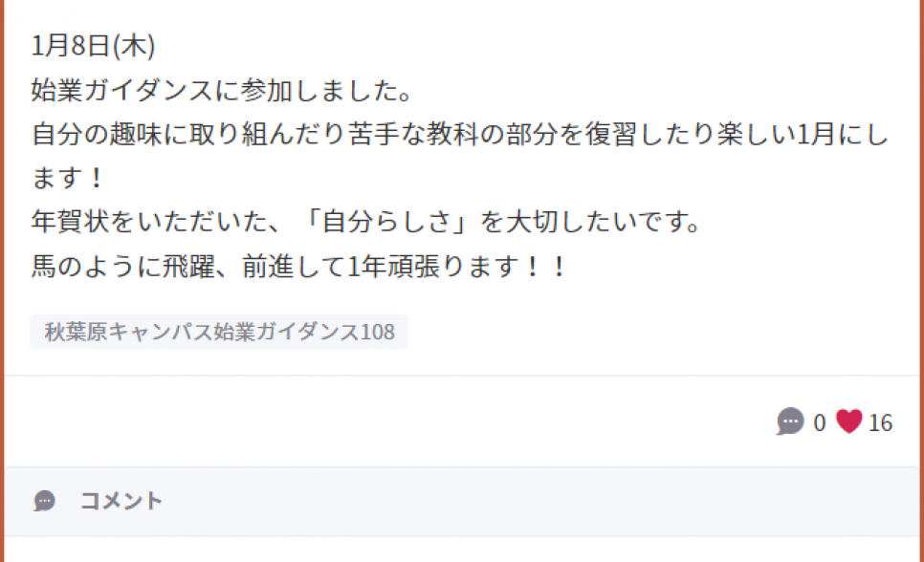Click the like count 16
Viewport: 924px width, 562px height.
tap(880, 423)
